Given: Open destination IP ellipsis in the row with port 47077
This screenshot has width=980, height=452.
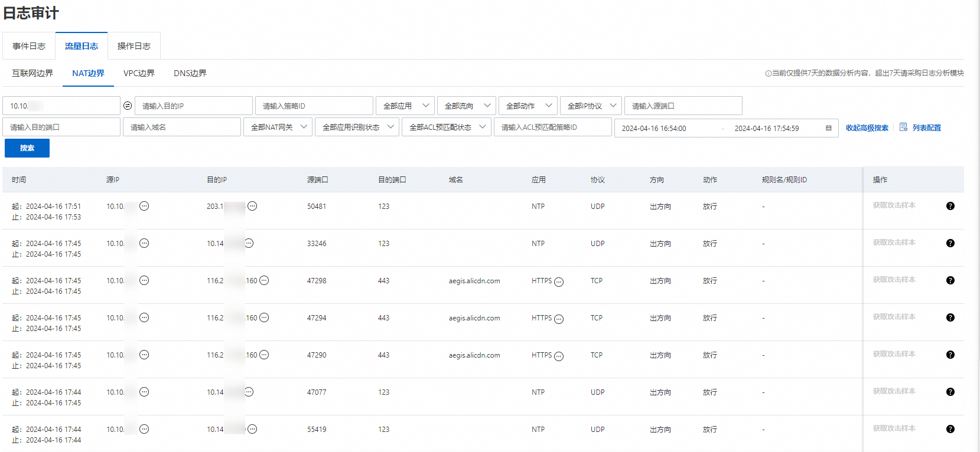Looking at the screenshot, I should 249,392.
